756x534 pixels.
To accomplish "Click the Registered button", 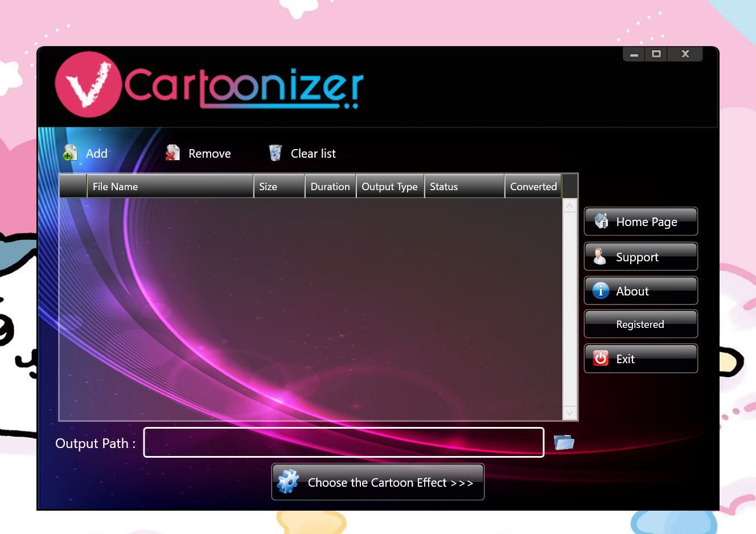I will click(x=640, y=324).
